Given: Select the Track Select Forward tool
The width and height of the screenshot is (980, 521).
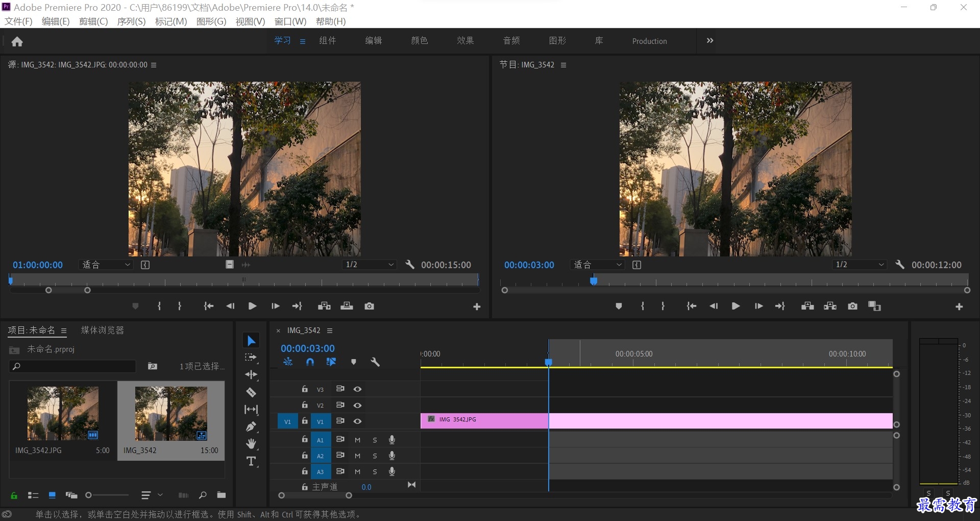Looking at the screenshot, I should pyautogui.click(x=251, y=358).
